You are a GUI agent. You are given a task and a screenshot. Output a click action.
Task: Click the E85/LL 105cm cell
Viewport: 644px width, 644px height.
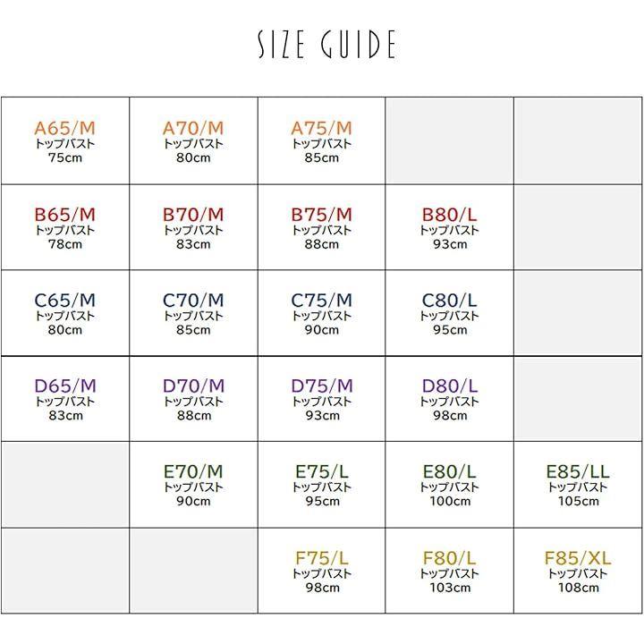578,485
